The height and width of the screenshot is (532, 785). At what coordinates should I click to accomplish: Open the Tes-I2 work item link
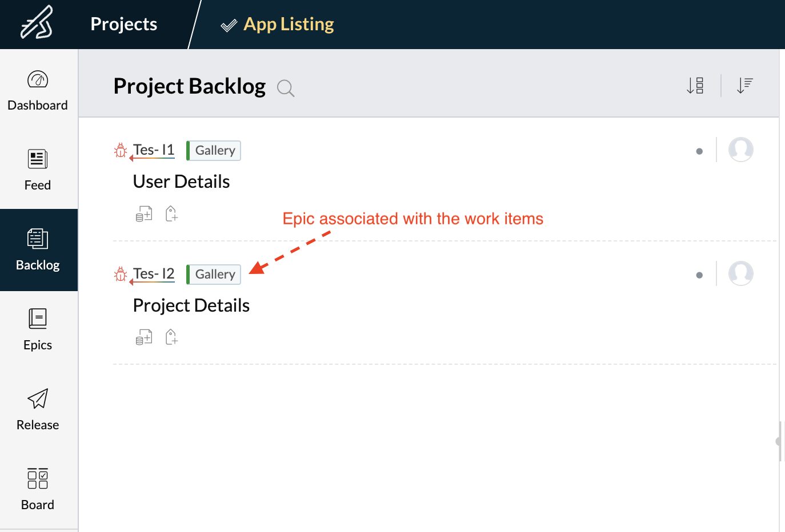(154, 274)
